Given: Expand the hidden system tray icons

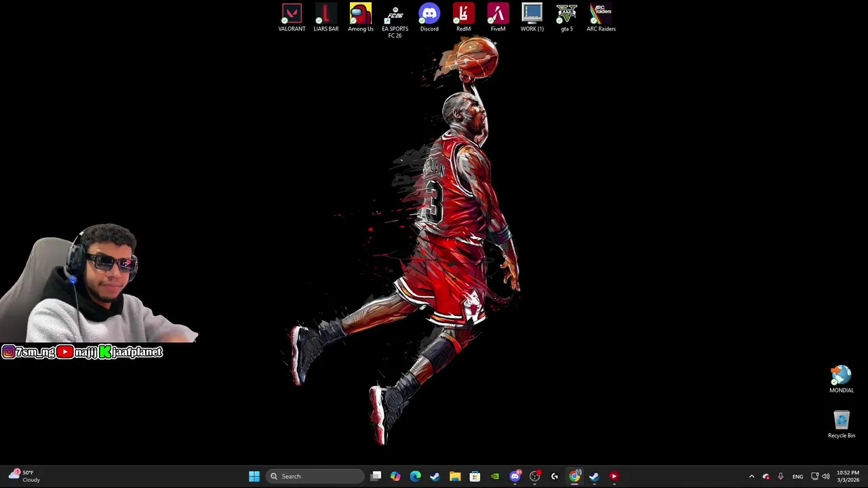Looking at the screenshot, I should click(751, 476).
